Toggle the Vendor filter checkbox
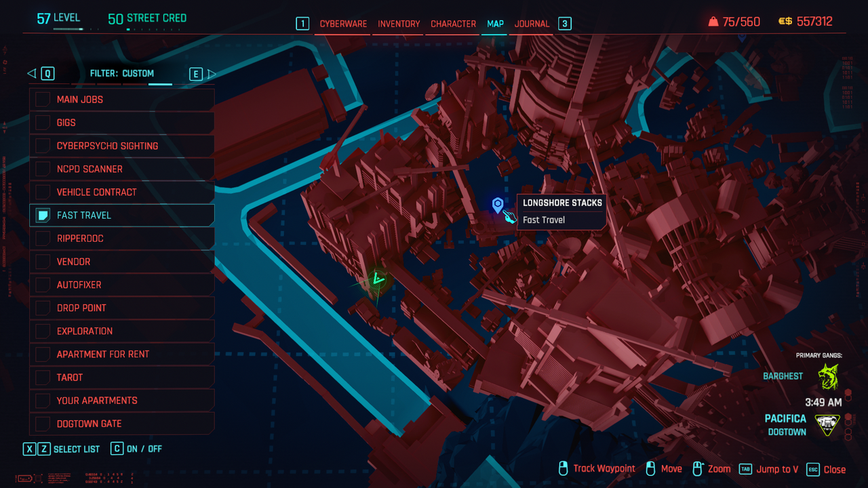The image size is (868, 488). coord(43,262)
